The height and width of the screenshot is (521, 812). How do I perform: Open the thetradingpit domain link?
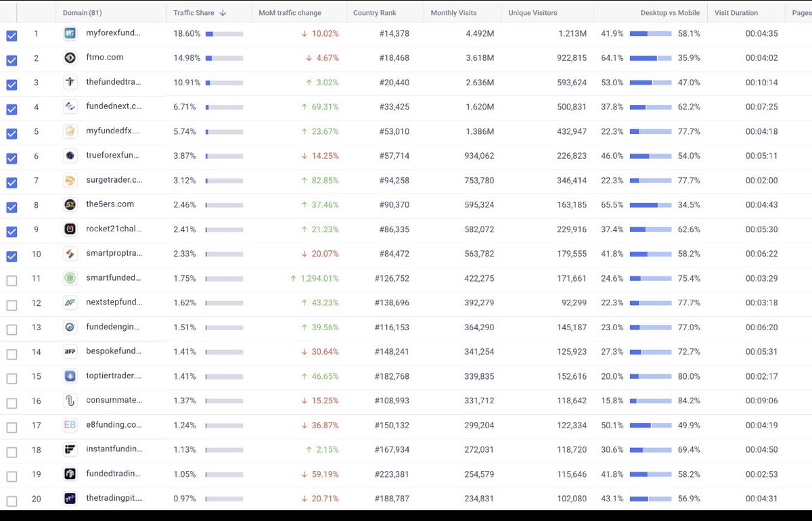coord(114,498)
